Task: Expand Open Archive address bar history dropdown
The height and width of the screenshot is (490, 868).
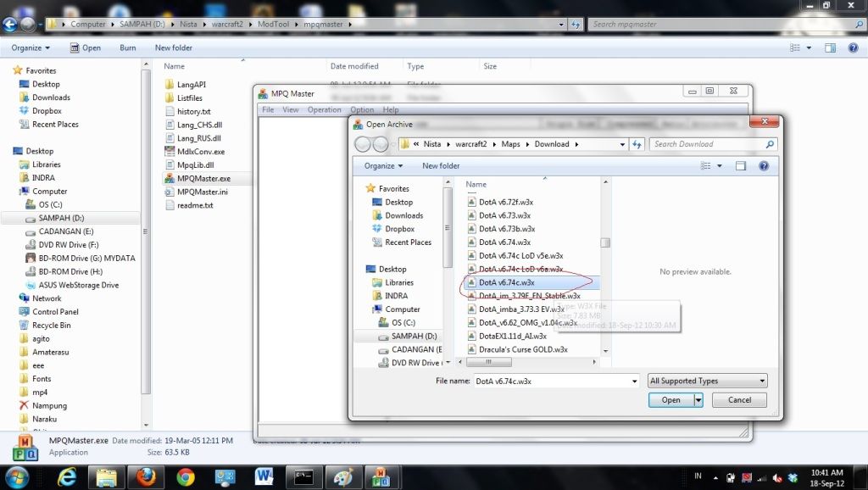Action: click(622, 144)
